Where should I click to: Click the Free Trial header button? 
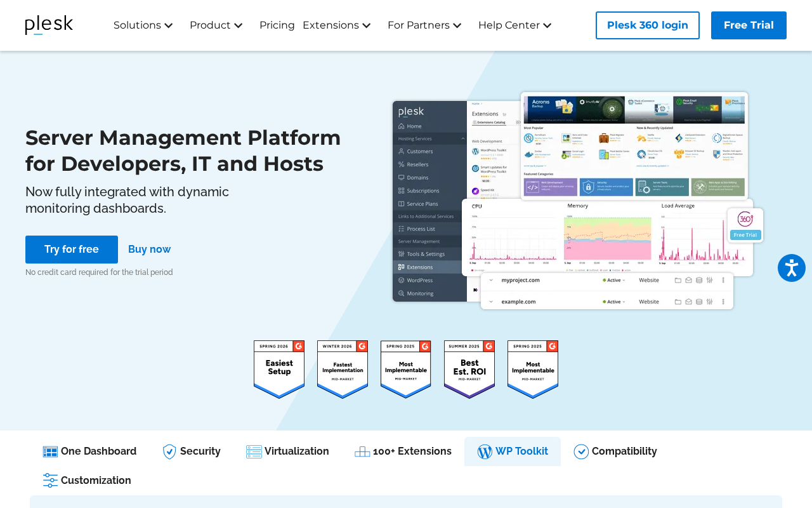[x=749, y=25]
